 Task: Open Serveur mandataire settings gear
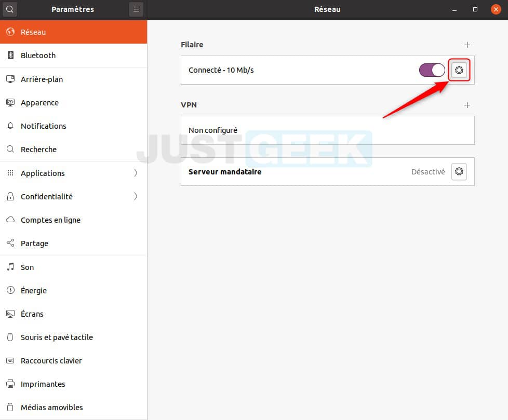459,171
